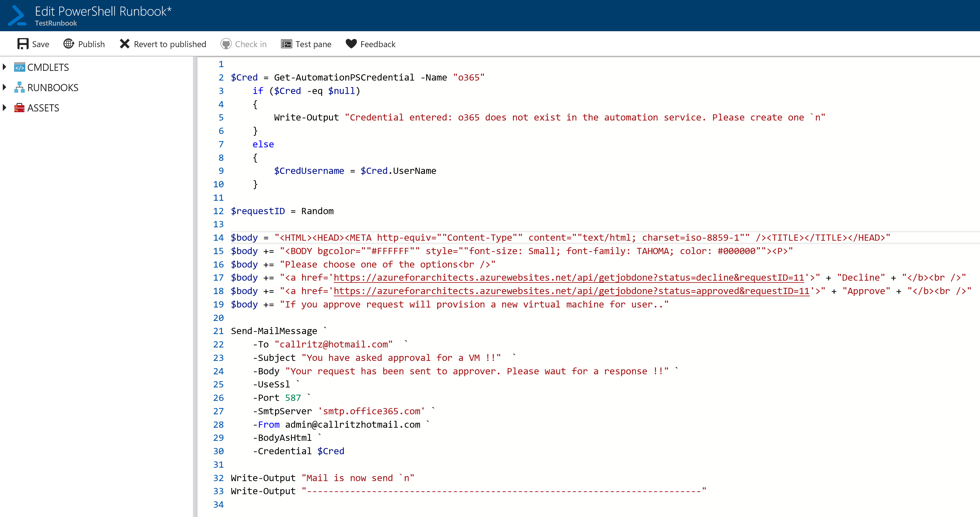Click "Mail is now send" string
This screenshot has width=980, height=517.
[358, 478]
